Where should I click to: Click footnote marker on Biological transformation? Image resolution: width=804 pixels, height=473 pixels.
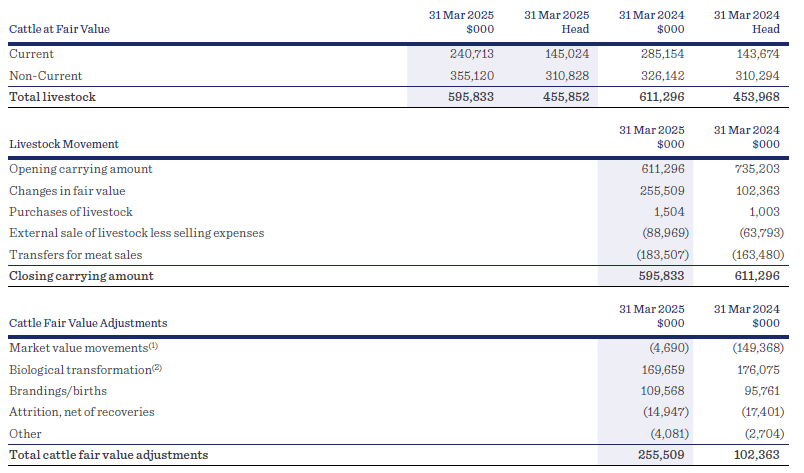click(156, 368)
